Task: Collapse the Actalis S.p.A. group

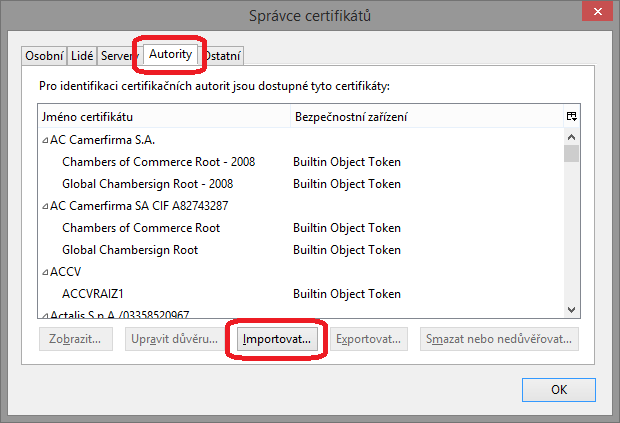Action: pyautogui.click(x=45, y=315)
